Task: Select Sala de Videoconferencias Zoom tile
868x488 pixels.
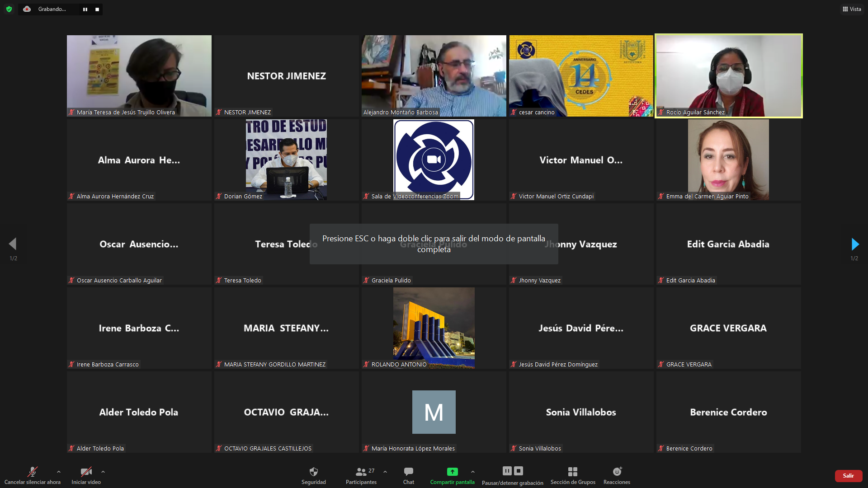Action: [434, 160]
